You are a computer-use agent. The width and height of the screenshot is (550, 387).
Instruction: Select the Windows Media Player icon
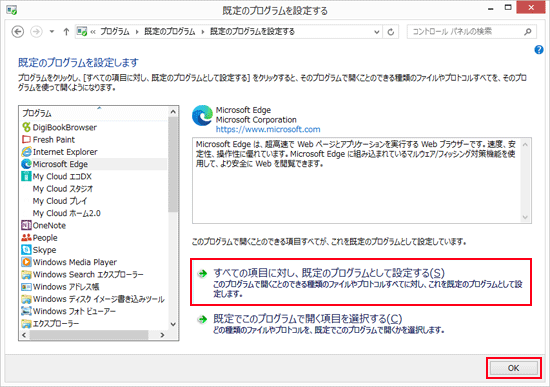[26, 262]
